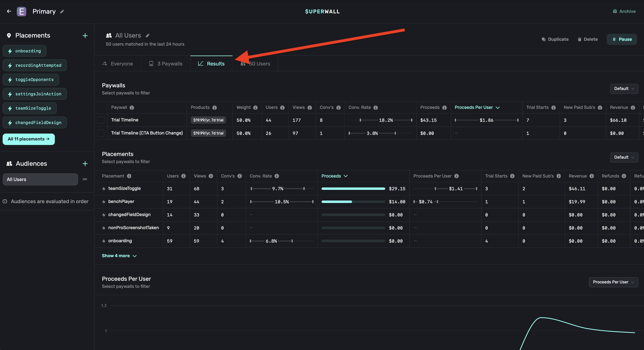This screenshot has height=350, width=644.
Task: Select the recordingAttempted placement chip
Action: coord(35,65)
